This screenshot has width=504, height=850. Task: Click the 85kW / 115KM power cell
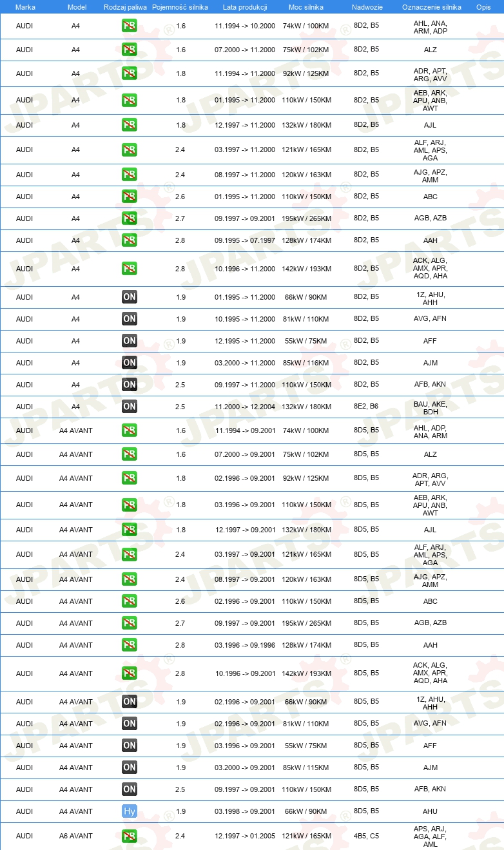pyautogui.click(x=306, y=768)
